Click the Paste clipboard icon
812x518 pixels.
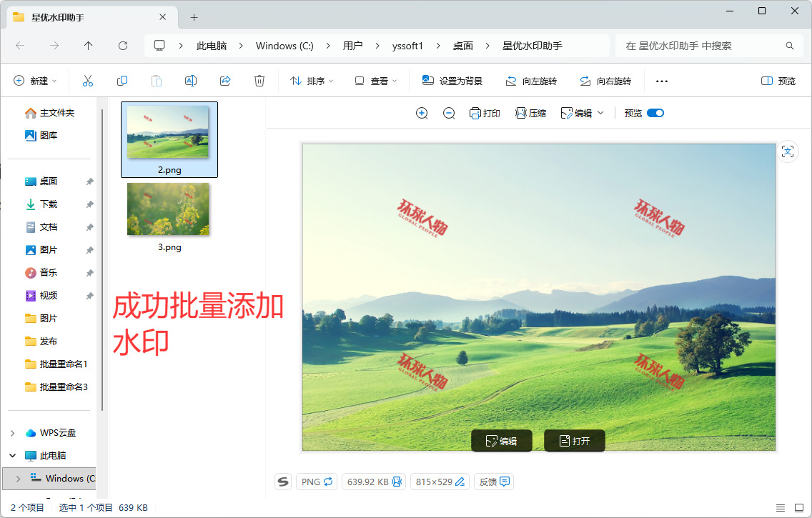pyautogui.click(x=157, y=81)
